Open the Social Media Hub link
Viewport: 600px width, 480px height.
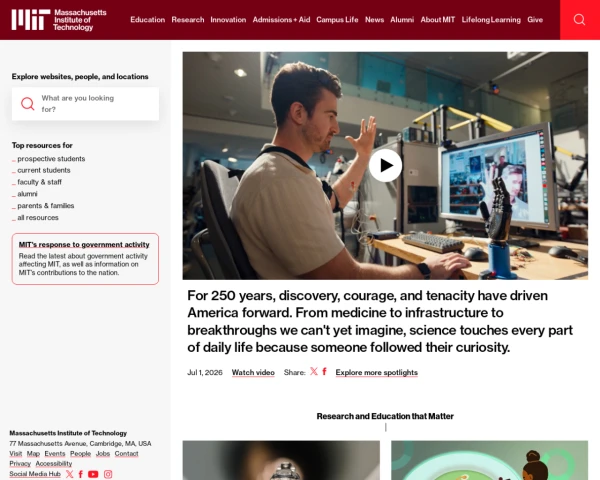pos(35,474)
